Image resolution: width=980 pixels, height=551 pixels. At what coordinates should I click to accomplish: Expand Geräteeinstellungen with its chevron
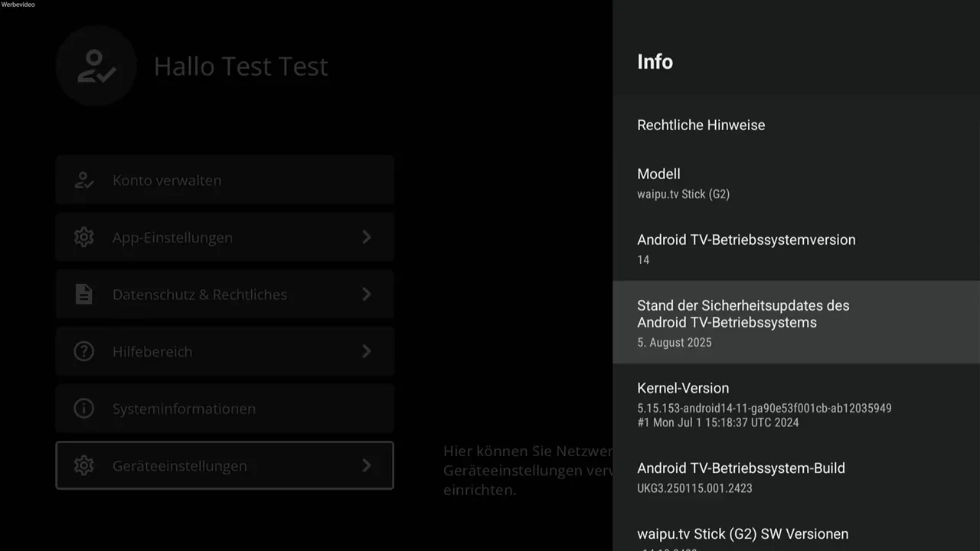(x=366, y=465)
